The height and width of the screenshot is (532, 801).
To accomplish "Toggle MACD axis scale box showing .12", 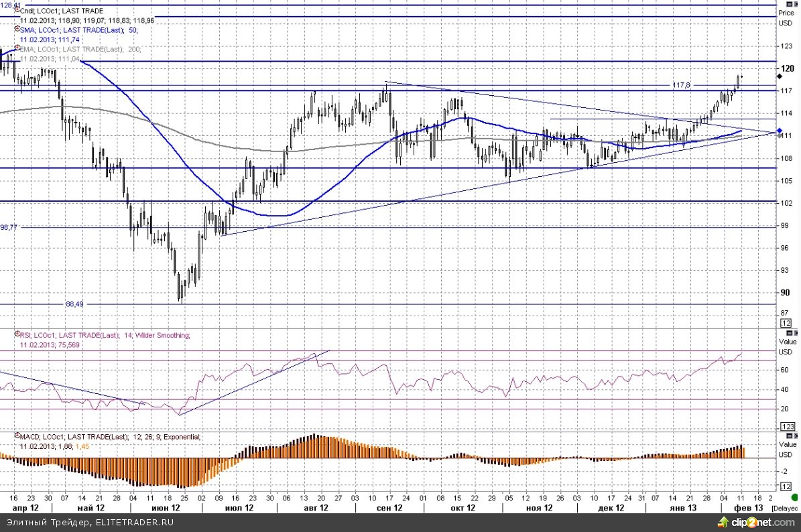I will 788,486.
